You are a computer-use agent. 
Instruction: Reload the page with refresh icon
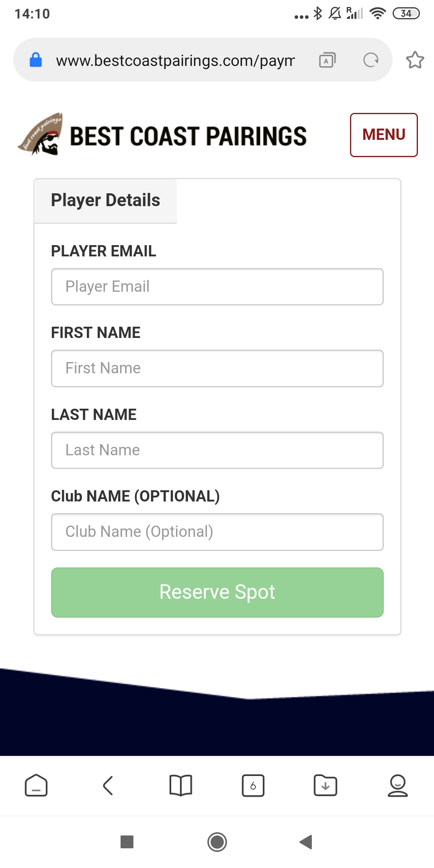(x=371, y=60)
